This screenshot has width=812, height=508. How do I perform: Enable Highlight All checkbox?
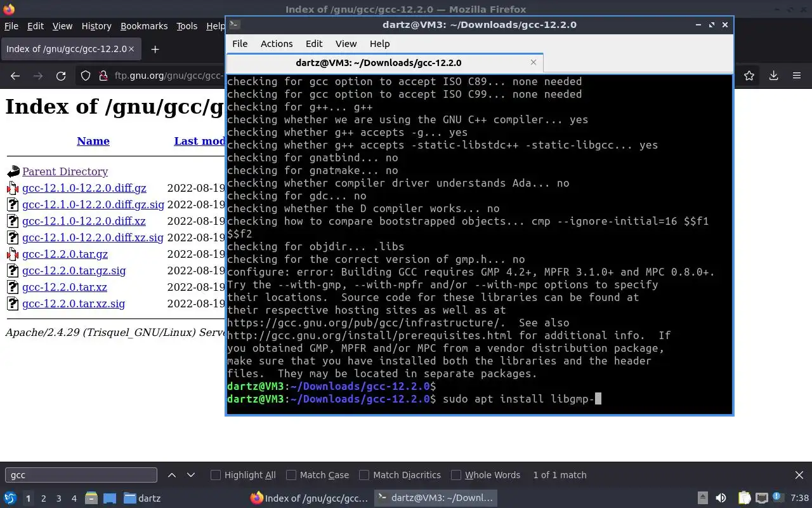(x=216, y=475)
